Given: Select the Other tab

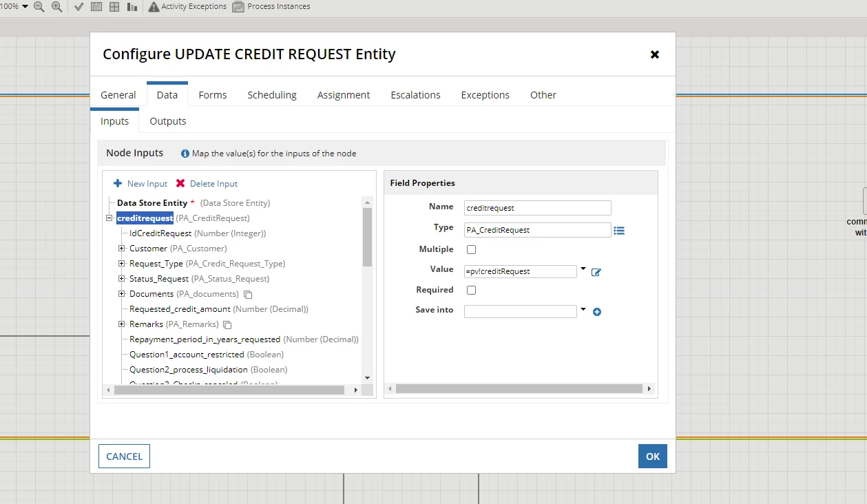Looking at the screenshot, I should 543,95.
